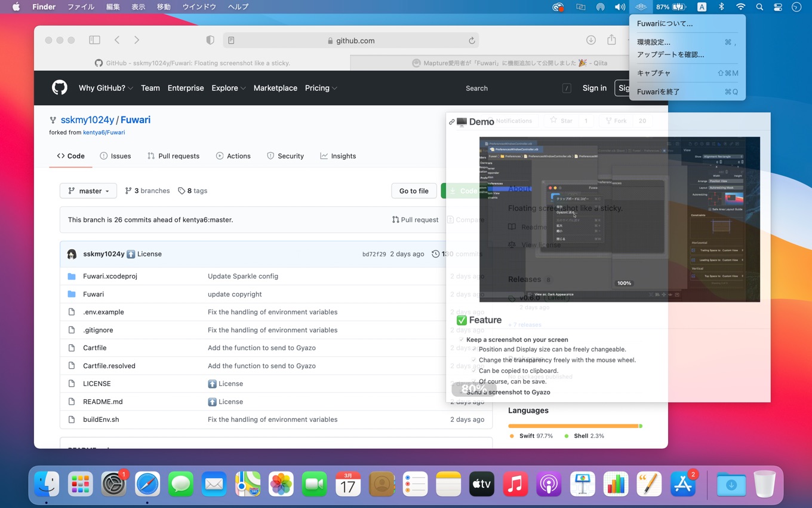Open Numbers from the Dock
812x508 pixels.
616,483
